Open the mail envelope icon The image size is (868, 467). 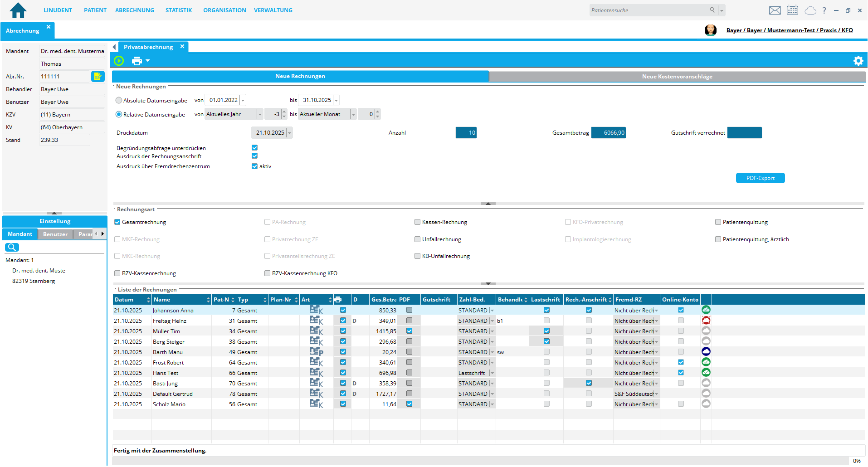[x=775, y=10]
